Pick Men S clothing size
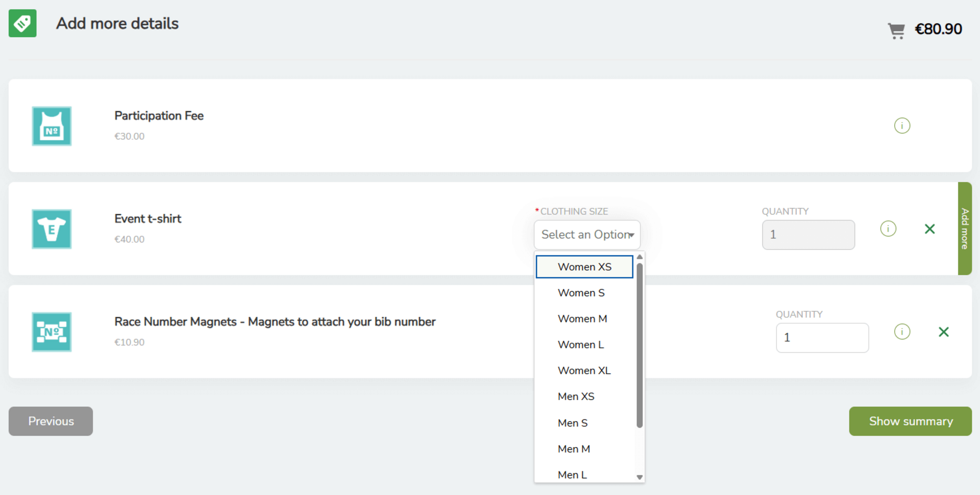The height and width of the screenshot is (495, 980). point(572,423)
